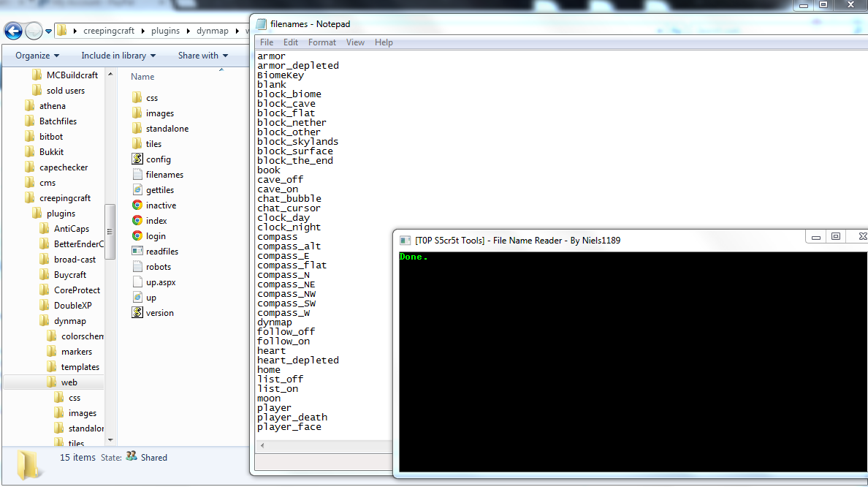Click the Explorer Forward navigation arrow
The width and height of the screenshot is (868, 487).
(34, 31)
